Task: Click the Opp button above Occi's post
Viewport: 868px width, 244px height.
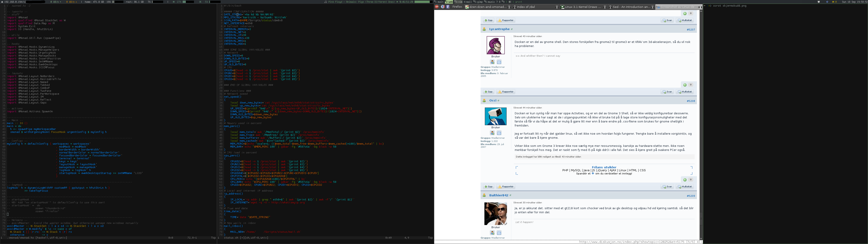Action: coord(488,92)
